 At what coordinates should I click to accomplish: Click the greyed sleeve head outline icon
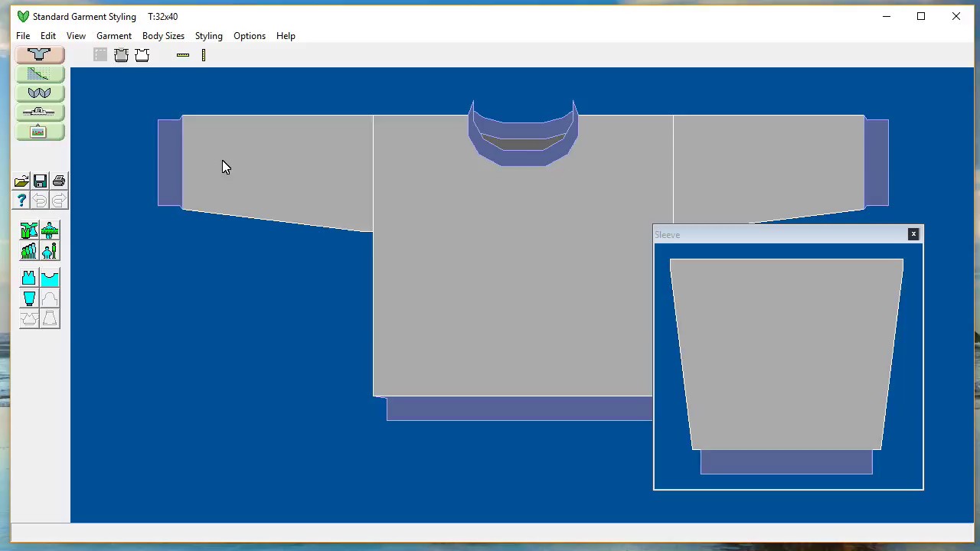click(50, 298)
